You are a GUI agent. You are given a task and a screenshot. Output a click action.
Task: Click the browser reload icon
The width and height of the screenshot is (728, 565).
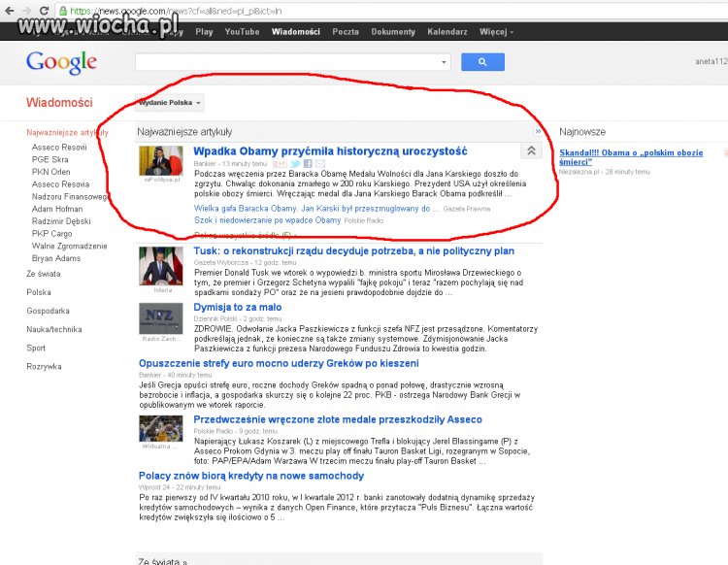44,11
